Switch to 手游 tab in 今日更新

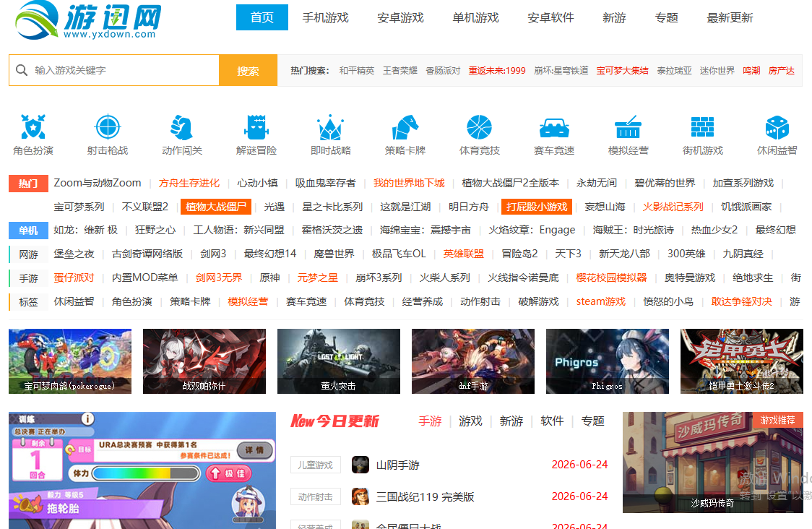click(430, 421)
